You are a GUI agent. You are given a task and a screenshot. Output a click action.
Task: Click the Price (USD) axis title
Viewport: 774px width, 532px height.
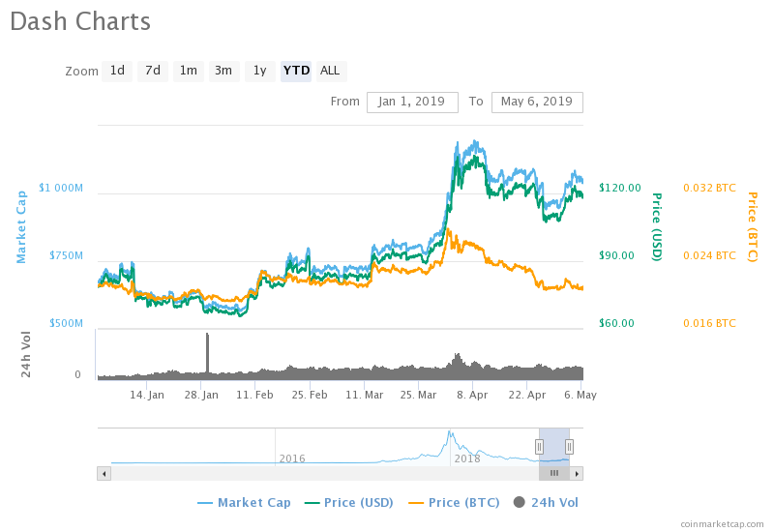(657, 227)
